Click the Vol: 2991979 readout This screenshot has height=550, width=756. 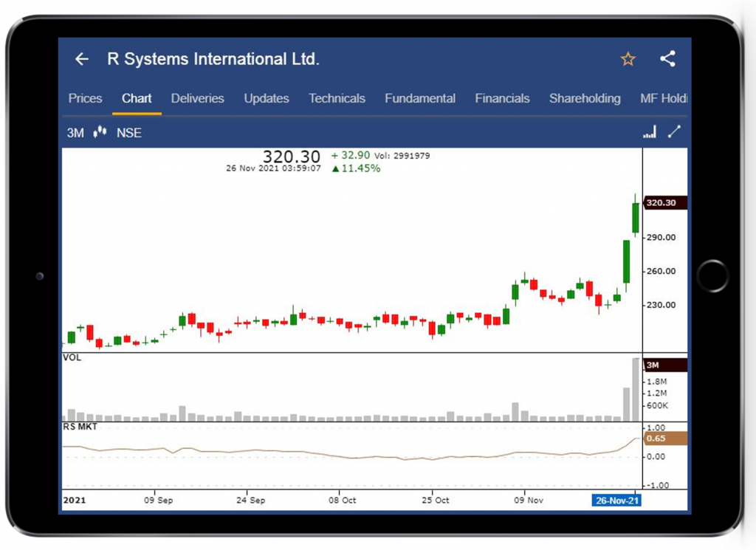(402, 156)
